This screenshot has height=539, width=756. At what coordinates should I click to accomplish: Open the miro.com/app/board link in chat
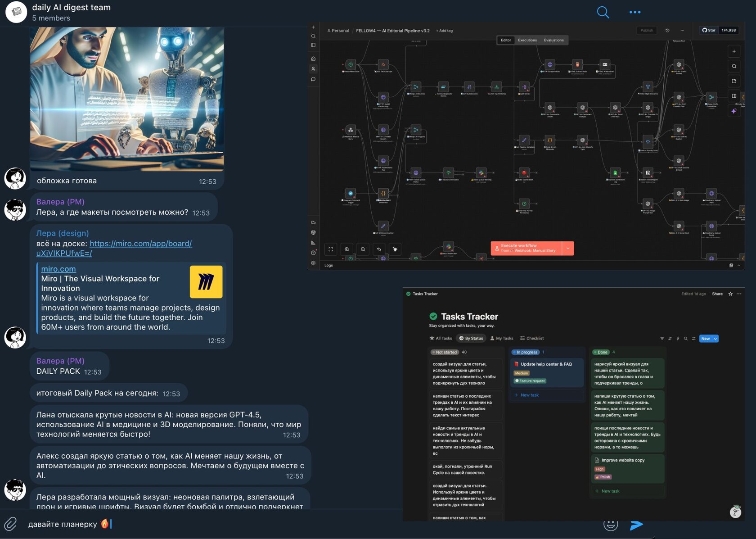point(114,248)
